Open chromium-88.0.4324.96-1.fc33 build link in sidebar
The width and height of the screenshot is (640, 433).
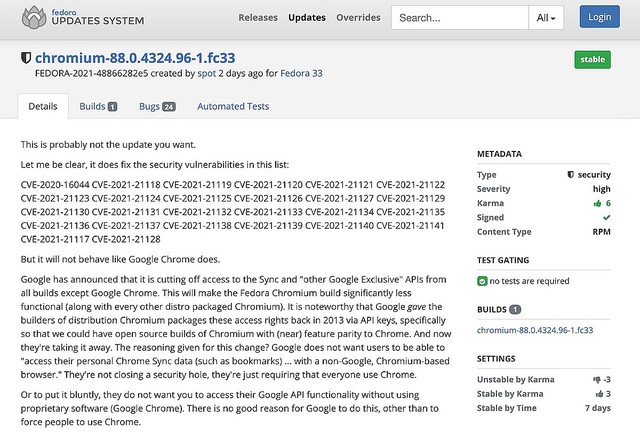point(535,329)
